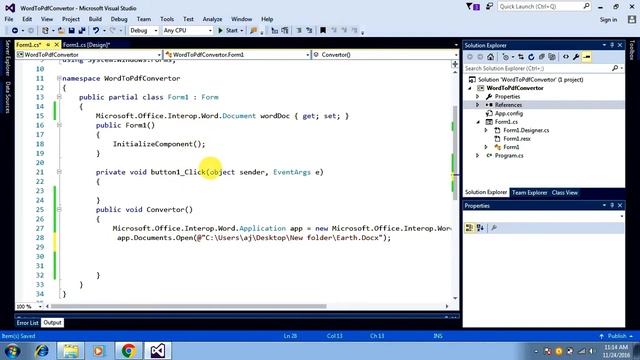The image size is (640, 360).
Task: Click the Publish status bar button
Action: (x=617, y=336)
